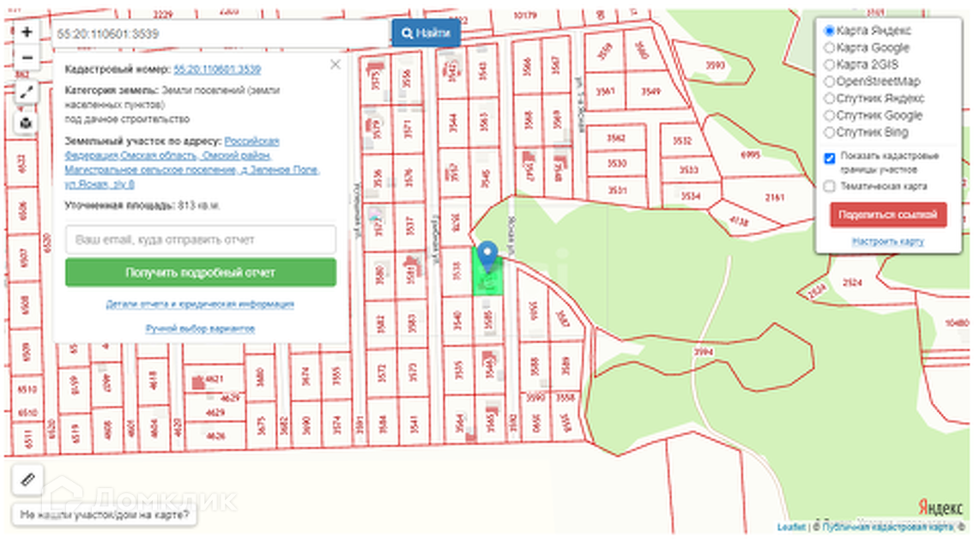Enable Тематическая карта checkbox
Screen dimensions: 980x549
(829, 186)
